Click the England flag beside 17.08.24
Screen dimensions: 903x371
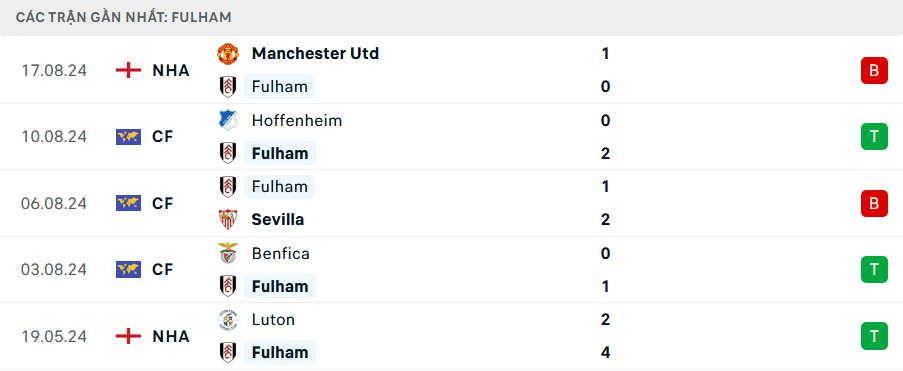point(128,70)
